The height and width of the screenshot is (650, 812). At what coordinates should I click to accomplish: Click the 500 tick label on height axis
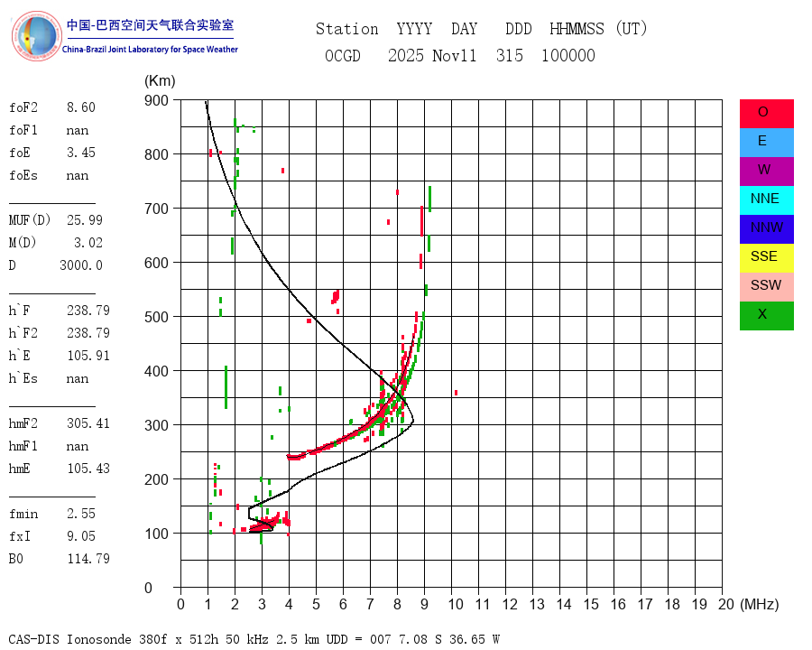pyautogui.click(x=156, y=317)
